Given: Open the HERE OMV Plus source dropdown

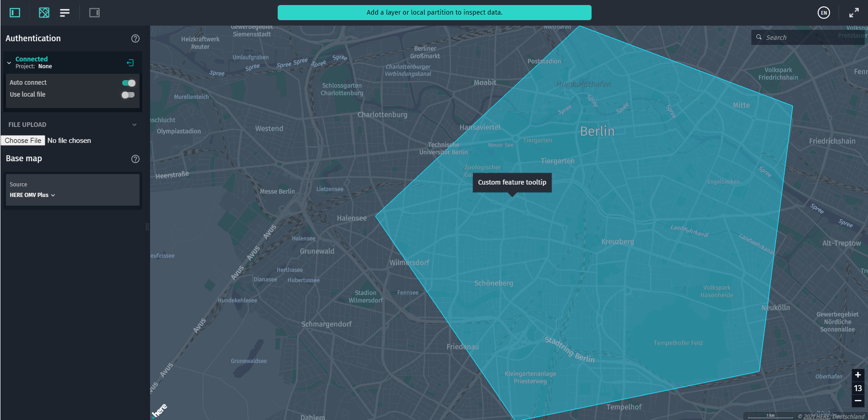Looking at the screenshot, I should click(x=32, y=195).
